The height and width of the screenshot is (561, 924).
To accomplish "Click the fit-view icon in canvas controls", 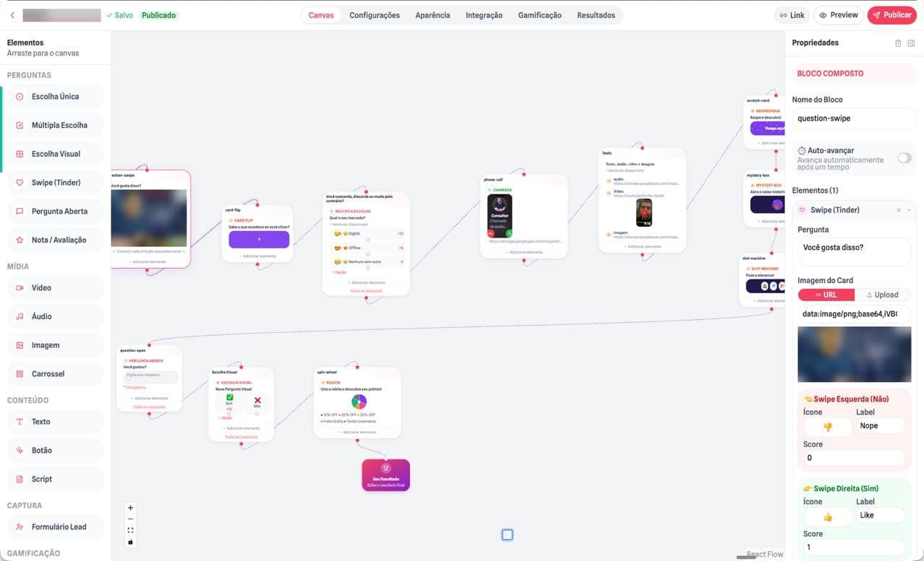I will [130, 529].
